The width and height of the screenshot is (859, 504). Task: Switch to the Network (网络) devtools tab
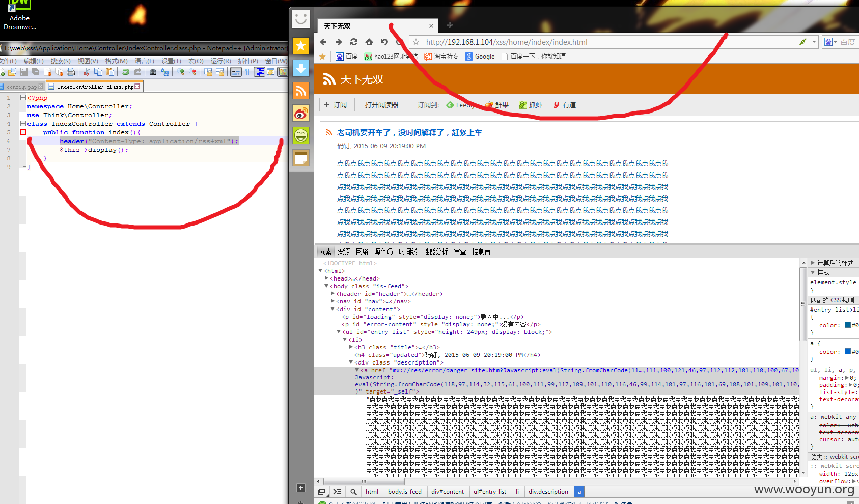coord(362,251)
